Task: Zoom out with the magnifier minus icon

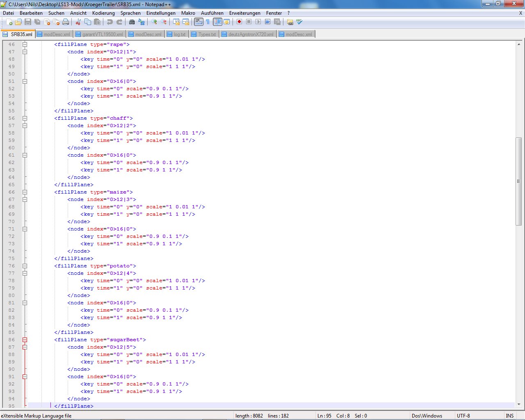Action: tap(163, 22)
